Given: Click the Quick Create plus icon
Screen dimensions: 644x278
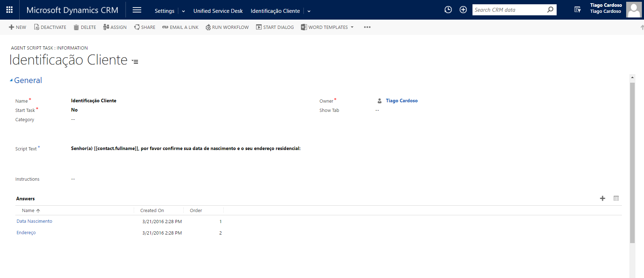Looking at the screenshot, I should point(463,10).
